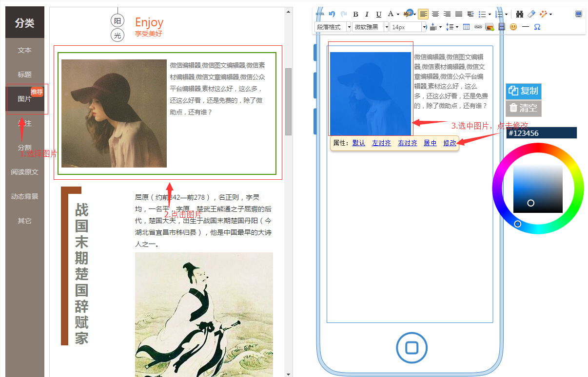The height and width of the screenshot is (377, 588).
Task: Toggle italic text formatting
Action: [x=367, y=14]
